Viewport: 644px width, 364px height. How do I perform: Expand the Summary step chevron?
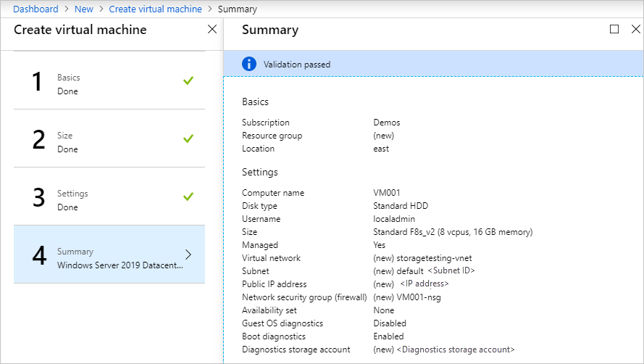(188, 255)
